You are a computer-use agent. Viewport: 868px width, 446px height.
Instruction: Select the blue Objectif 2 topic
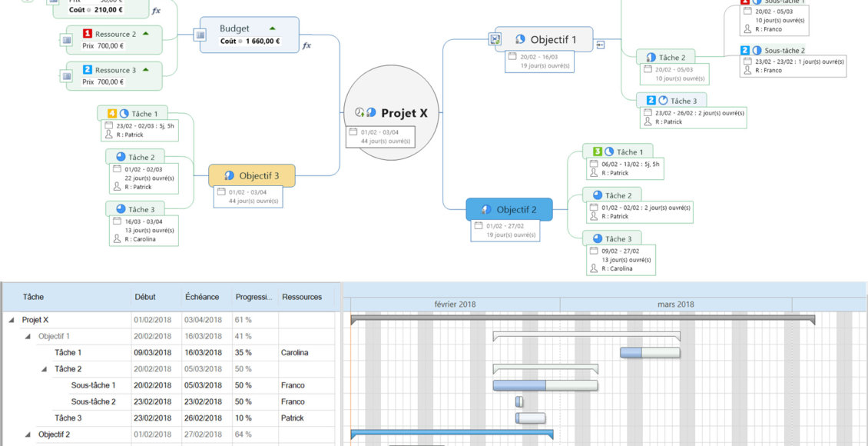509,209
